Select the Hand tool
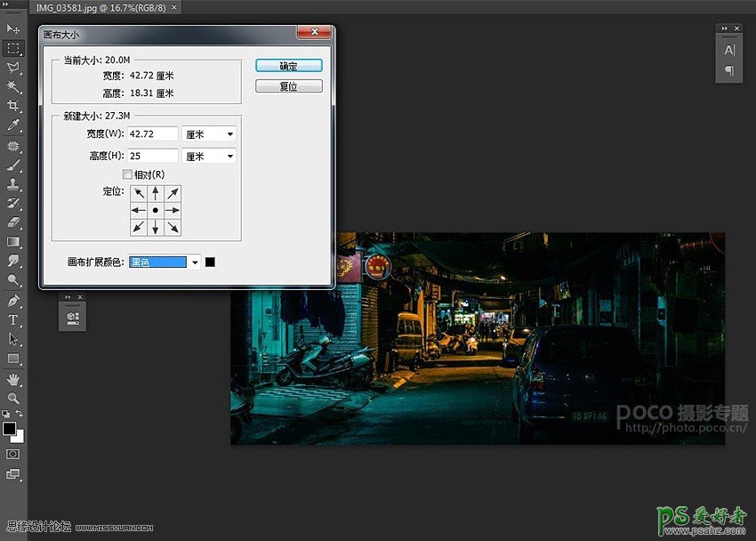Image resolution: width=756 pixels, height=541 pixels. click(13, 379)
